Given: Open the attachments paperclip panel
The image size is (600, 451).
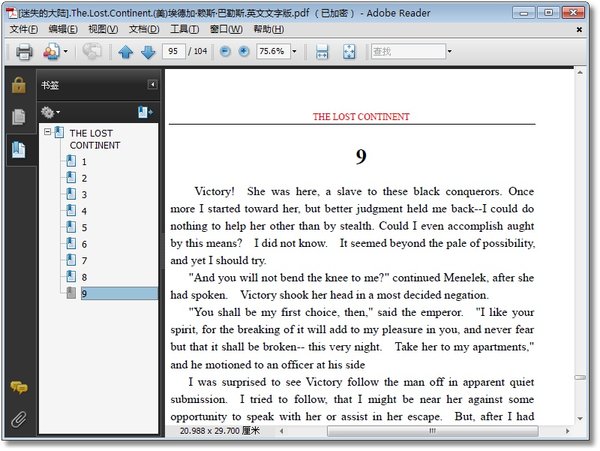Looking at the screenshot, I should click(18, 420).
